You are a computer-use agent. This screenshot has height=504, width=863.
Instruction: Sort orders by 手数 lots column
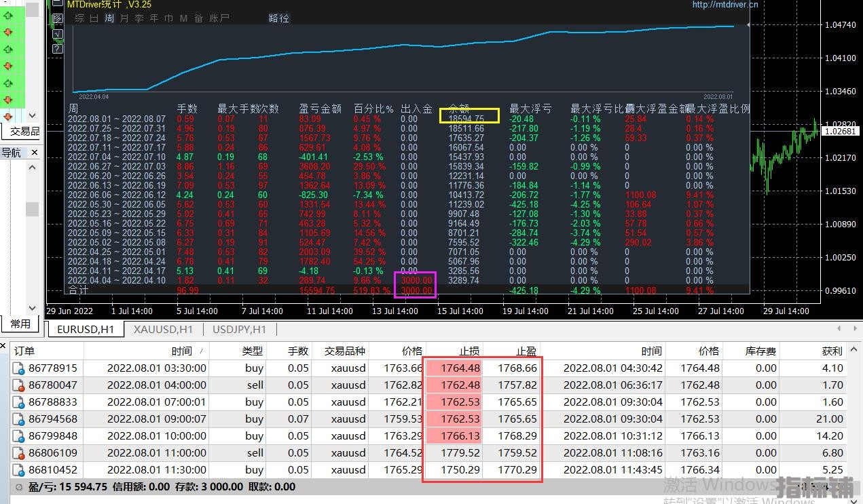pyautogui.click(x=289, y=351)
